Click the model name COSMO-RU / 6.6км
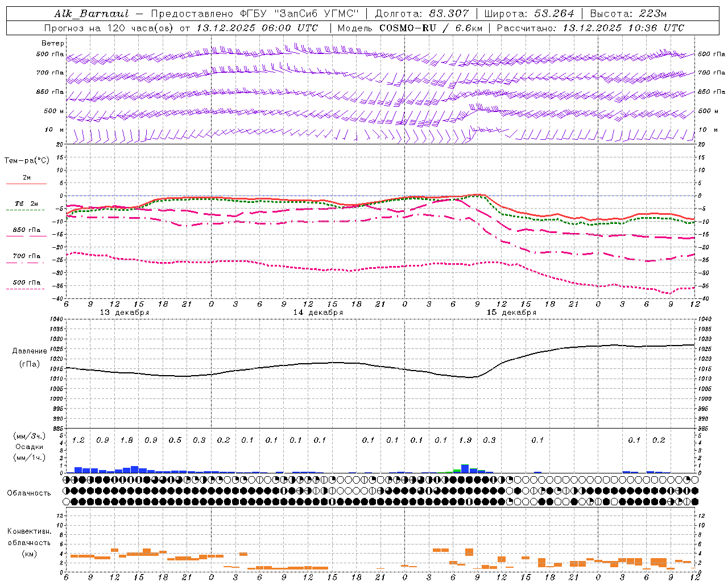 tap(431, 28)
